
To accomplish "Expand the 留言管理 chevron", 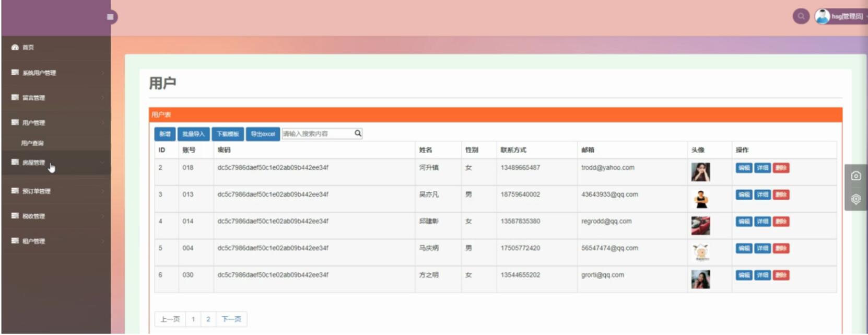I will click(102, 98).
